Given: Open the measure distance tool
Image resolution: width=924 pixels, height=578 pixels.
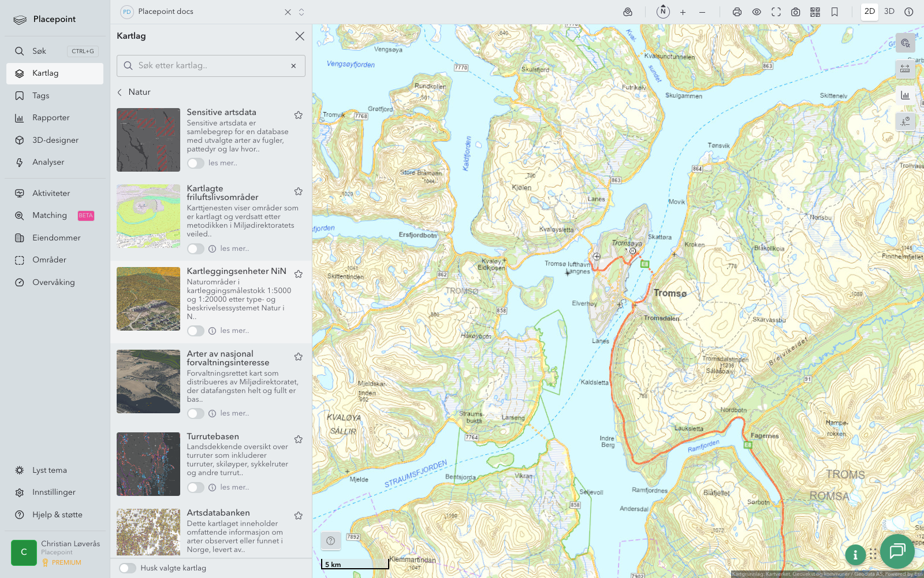Looking at the screenshot, I should pos(906,69).
